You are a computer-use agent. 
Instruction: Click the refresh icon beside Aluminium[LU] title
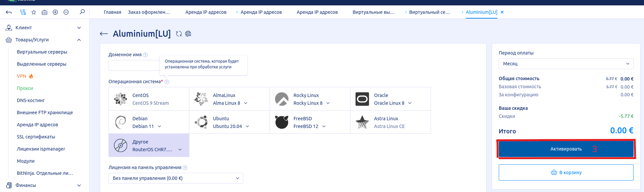click(179, 34)
